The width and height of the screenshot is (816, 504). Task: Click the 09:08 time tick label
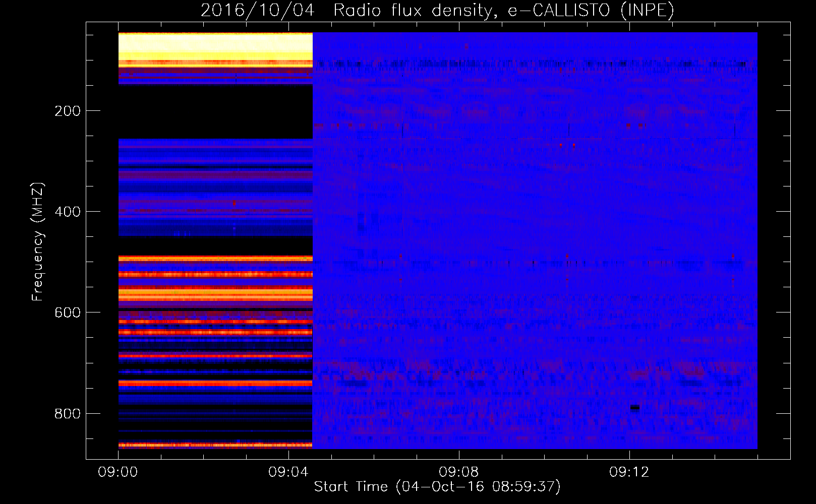tap(459, 472)
